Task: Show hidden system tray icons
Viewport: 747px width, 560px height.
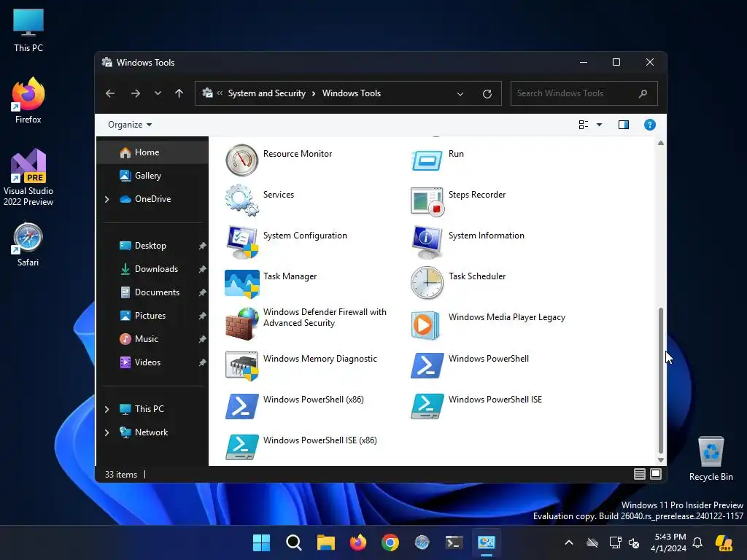Action: coord(569,542)
